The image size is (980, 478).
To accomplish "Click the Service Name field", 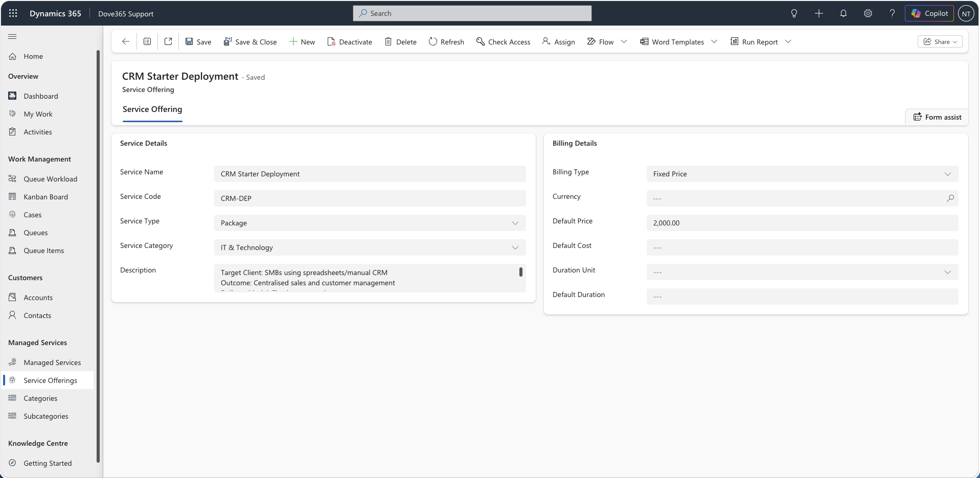I will (x=370, y=174).
